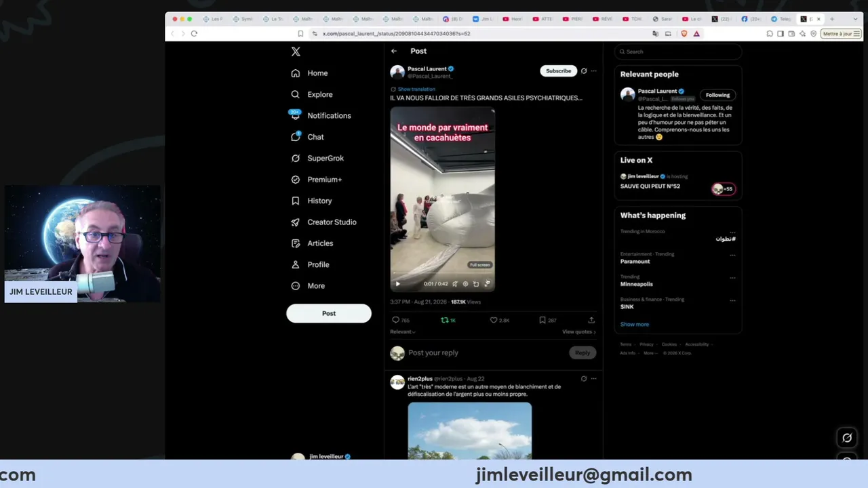The image size is (868, 488).
Task: Go back using the Post header arrow
Action: (x=394, y=51)
